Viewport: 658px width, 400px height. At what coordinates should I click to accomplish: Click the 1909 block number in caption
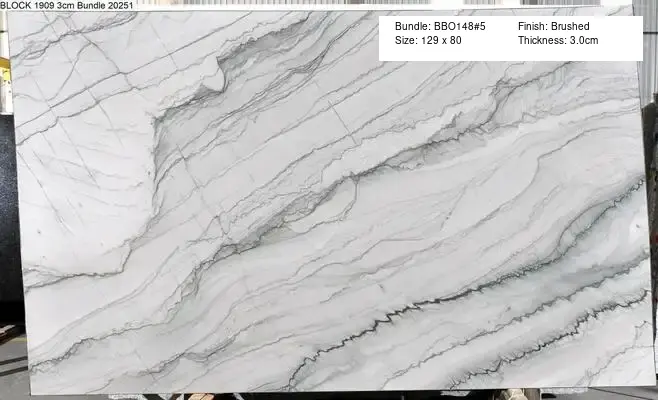pyautogui.click(x=46, y=6)
